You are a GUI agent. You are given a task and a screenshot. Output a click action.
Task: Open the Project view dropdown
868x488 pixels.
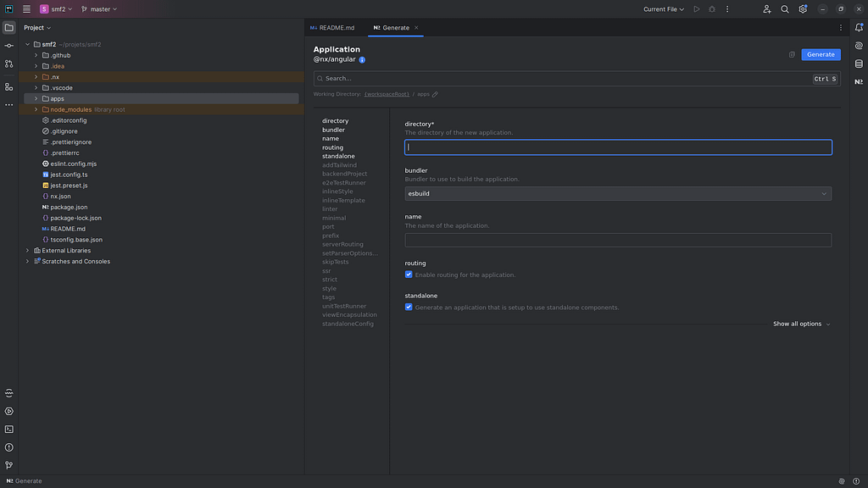click(37, 28)
